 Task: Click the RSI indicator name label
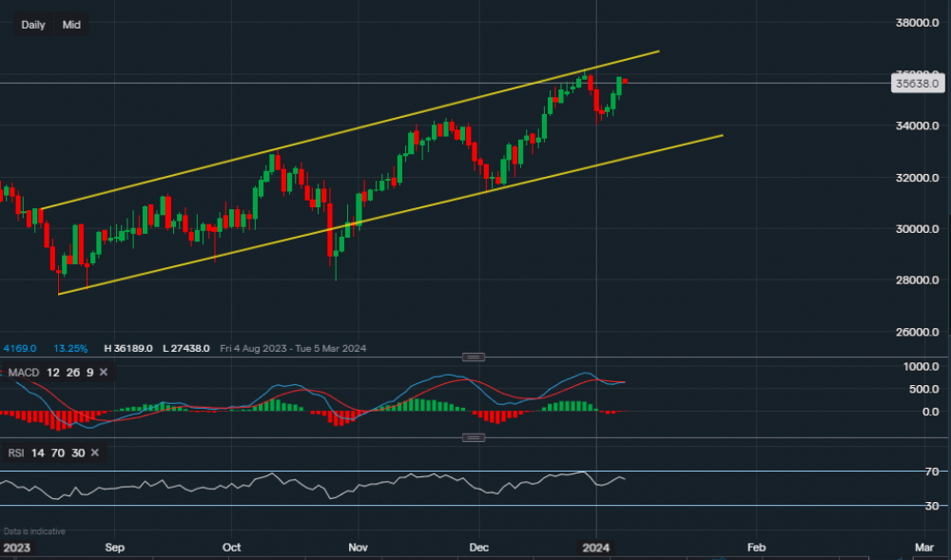coord(17,454)
